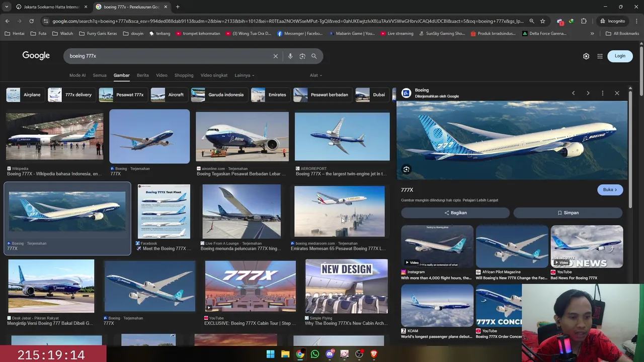Go to previous image in preview panel

(x=573, y=93)
